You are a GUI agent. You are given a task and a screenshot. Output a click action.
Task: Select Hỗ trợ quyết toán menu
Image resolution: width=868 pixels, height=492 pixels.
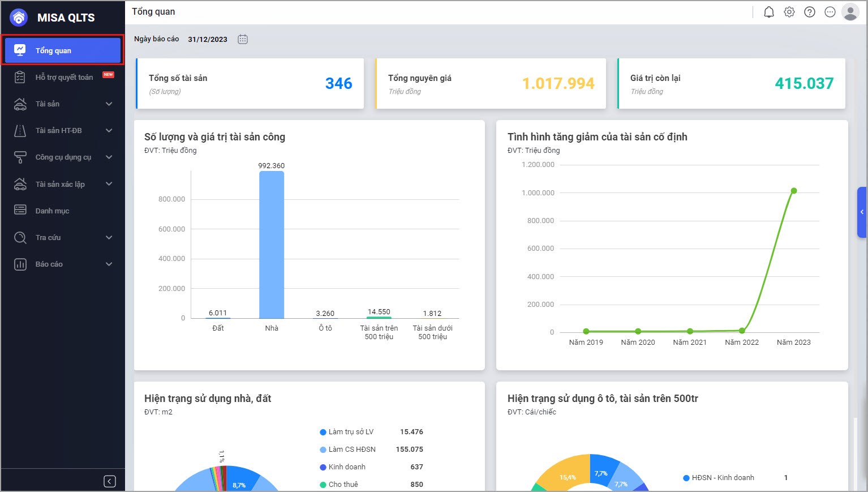64,78
